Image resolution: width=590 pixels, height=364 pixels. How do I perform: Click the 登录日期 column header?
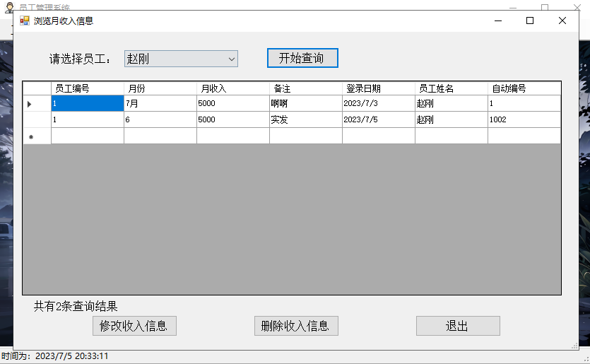pos(379,88)
